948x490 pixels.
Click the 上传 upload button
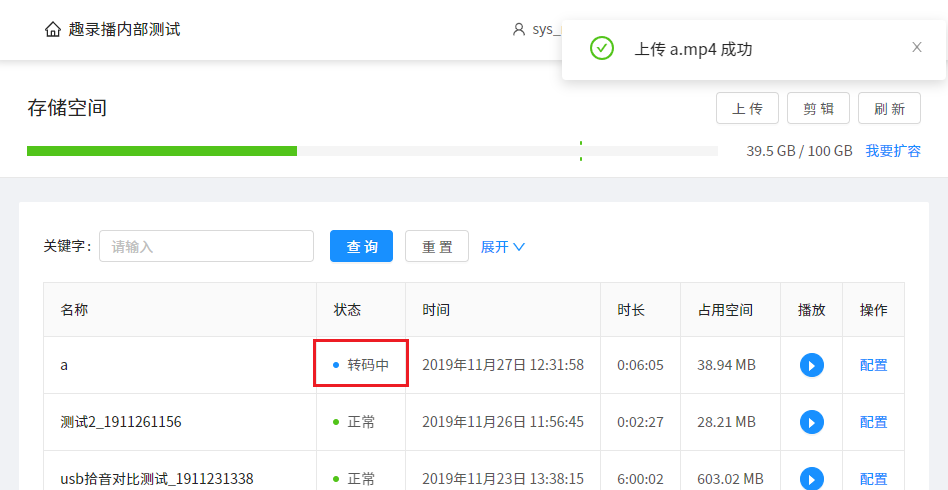click(x=747, y=108)
